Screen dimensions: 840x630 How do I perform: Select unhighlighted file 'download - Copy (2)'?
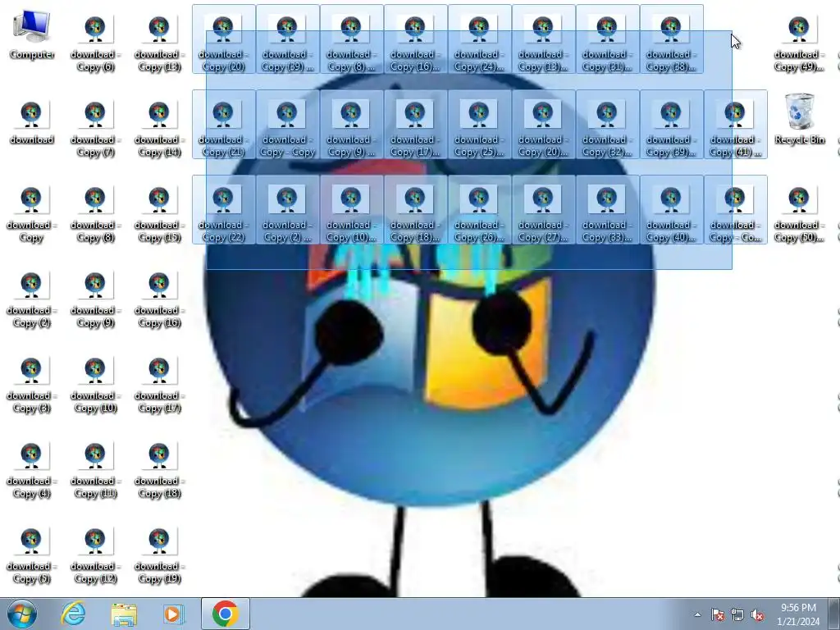(x=32, y=299)
